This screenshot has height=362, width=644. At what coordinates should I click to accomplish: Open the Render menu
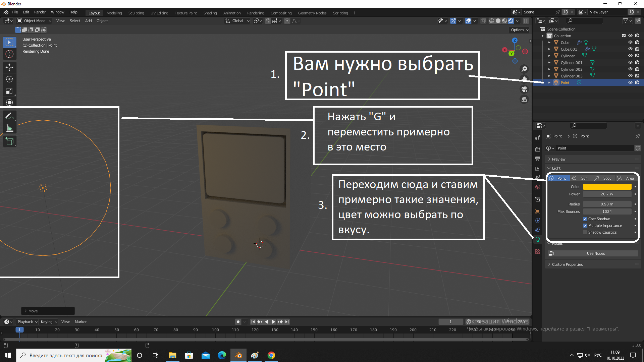(x=40, y=12)
